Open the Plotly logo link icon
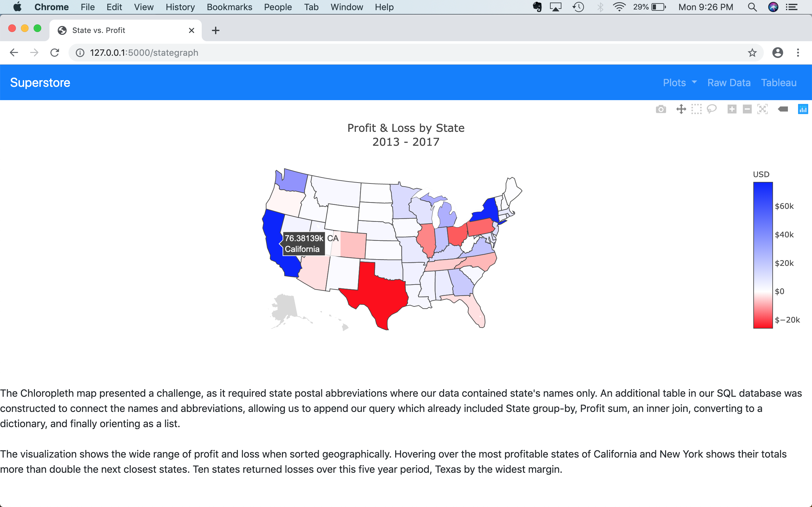 (x=802, y=109)
